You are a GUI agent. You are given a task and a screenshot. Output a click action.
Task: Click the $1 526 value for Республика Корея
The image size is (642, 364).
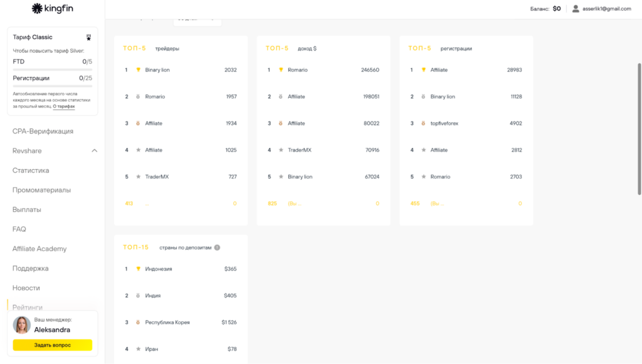229,322
